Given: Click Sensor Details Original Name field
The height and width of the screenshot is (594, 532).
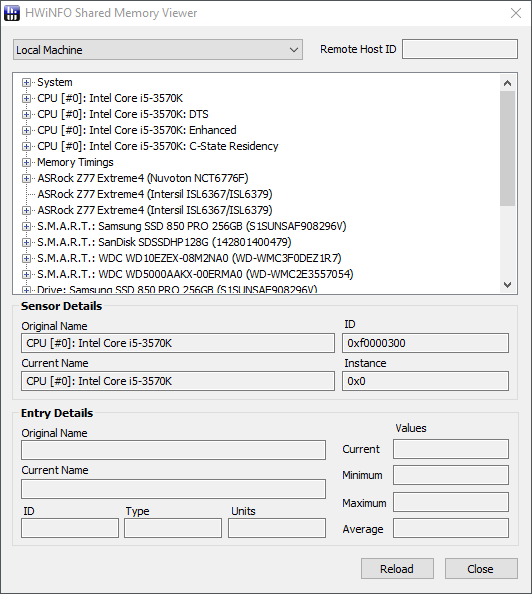Looking at the screenshot, I should [x=178, y=343].
